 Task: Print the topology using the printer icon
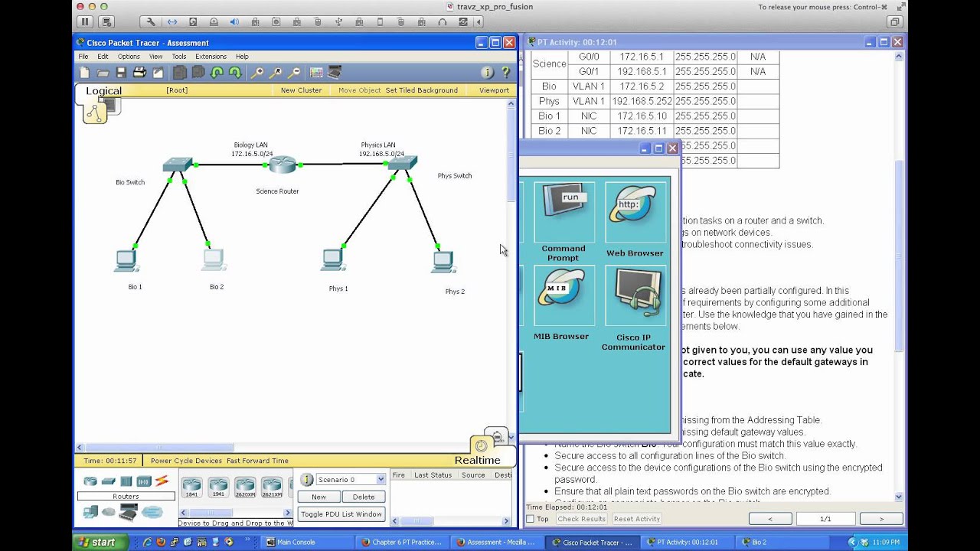(139, 73)
